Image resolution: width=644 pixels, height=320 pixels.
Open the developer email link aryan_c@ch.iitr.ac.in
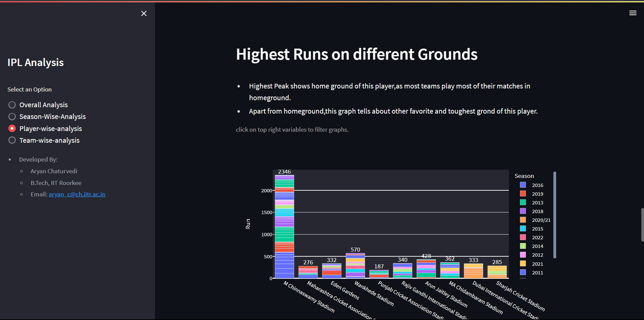click(77, 194)
